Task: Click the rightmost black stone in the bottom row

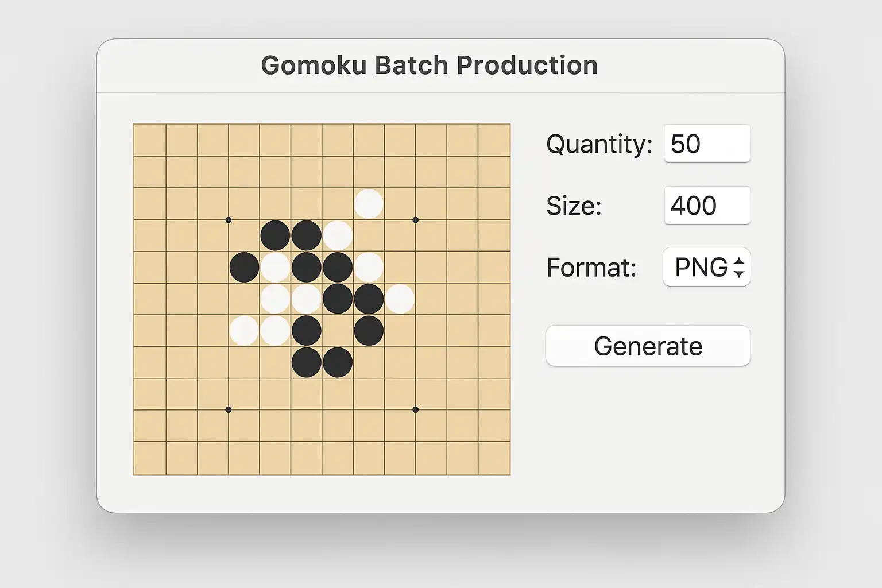Action: (338, 362)
